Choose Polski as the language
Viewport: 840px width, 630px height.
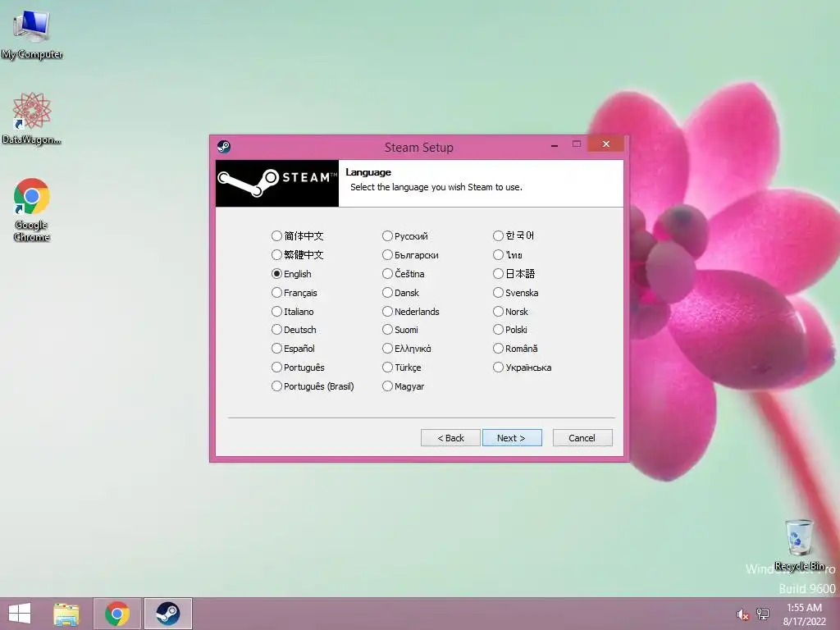pos(510,330)
